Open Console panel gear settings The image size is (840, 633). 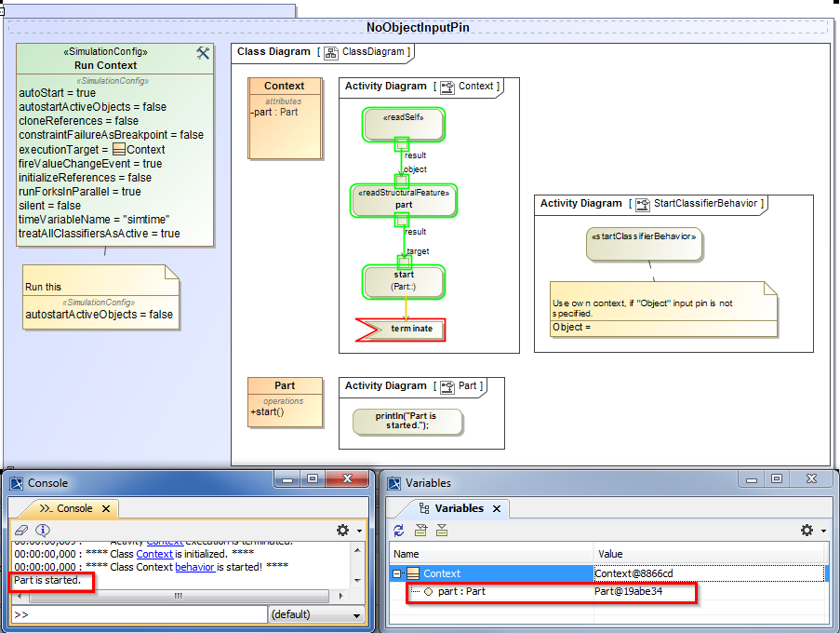(343, 530)
